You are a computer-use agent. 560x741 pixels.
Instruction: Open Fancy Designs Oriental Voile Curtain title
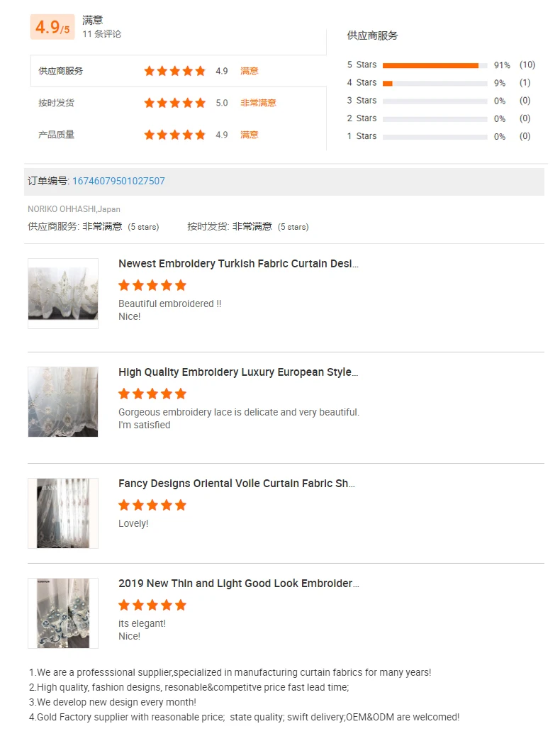tap(237, 484)
